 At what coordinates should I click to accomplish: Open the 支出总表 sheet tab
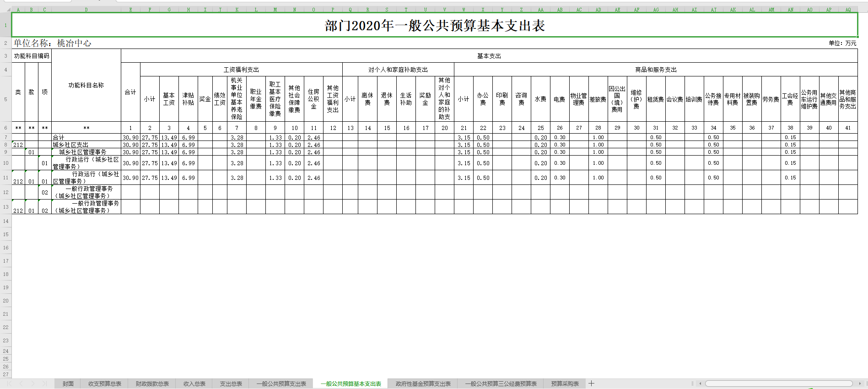[231, 384]
